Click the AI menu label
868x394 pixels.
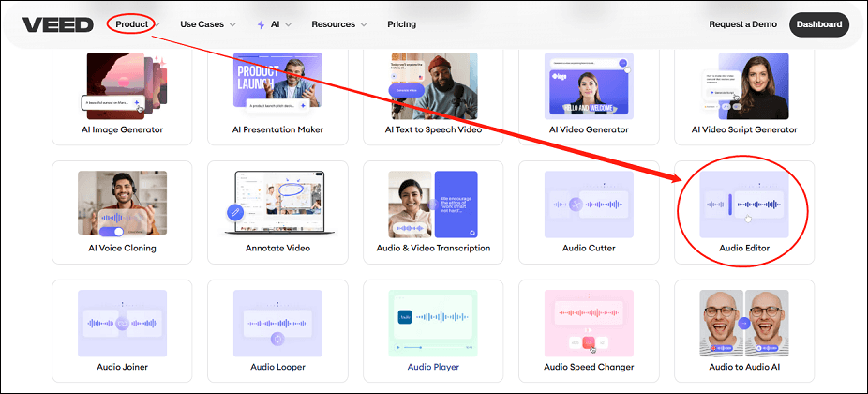click(276, 24)
